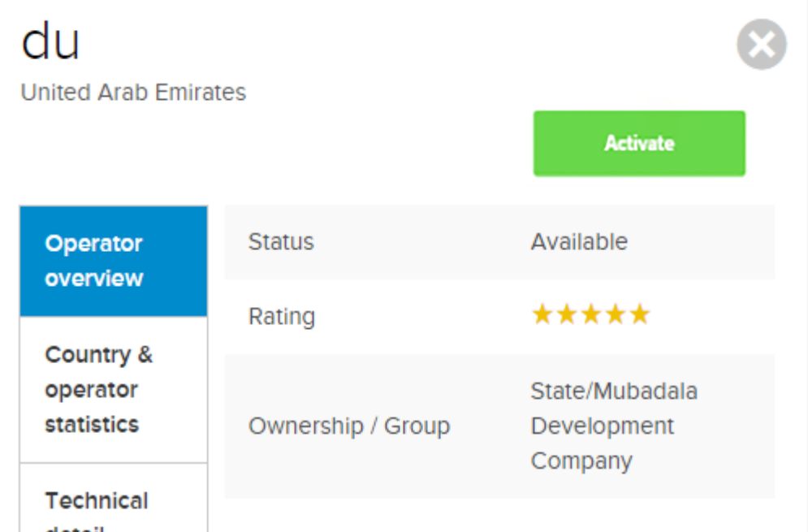
Task: Click the Status row label
Action: pyautogui.click(x=281, y=242)
